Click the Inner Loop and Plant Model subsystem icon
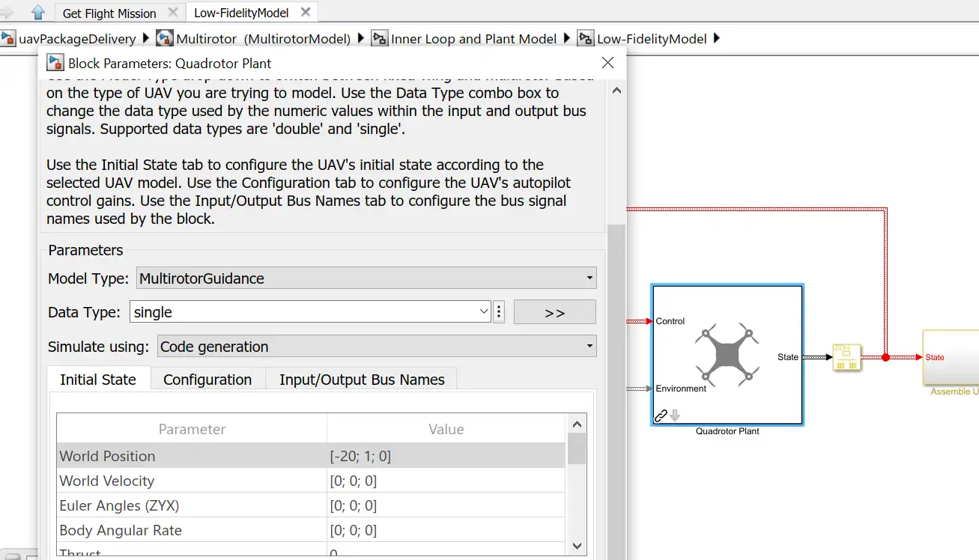979x560 pixels. [x=380, y=38]
